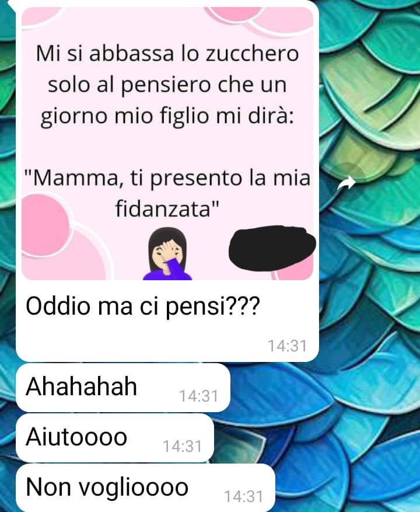The image size is (420, 512).
Task: Open the pink meme image message
Action: 167,144
